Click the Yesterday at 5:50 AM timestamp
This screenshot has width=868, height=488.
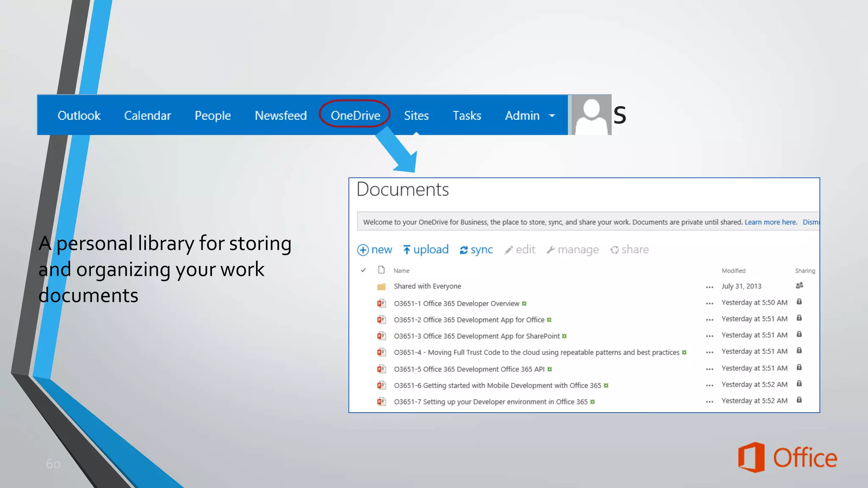754,302
